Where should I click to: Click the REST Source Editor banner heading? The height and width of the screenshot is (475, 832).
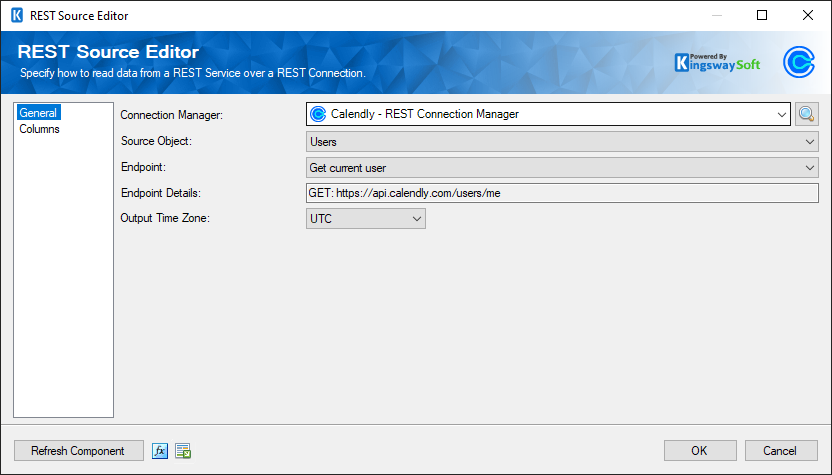click(108, 52)
